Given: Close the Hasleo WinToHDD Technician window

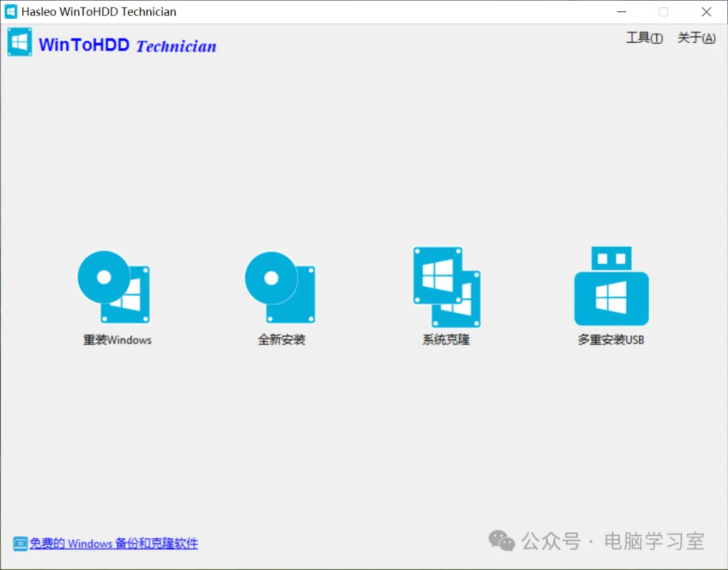Looking at the screenshot, I should pos(706,11).
